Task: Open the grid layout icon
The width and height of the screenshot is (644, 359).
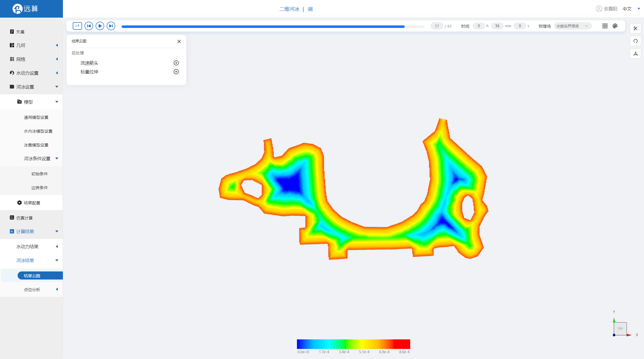Action: [x=605, y=26]
